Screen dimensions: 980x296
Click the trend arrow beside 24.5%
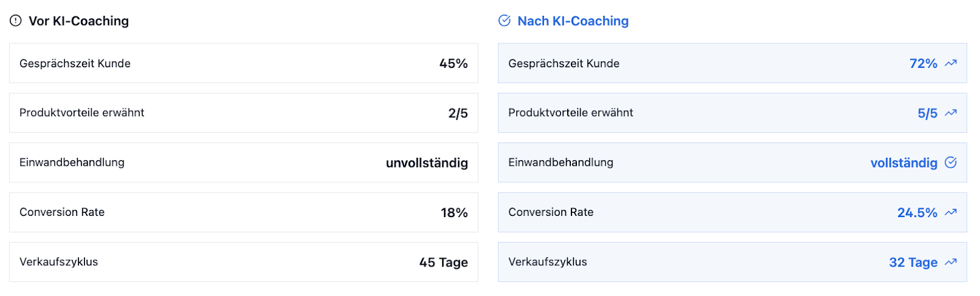point(951,212)
